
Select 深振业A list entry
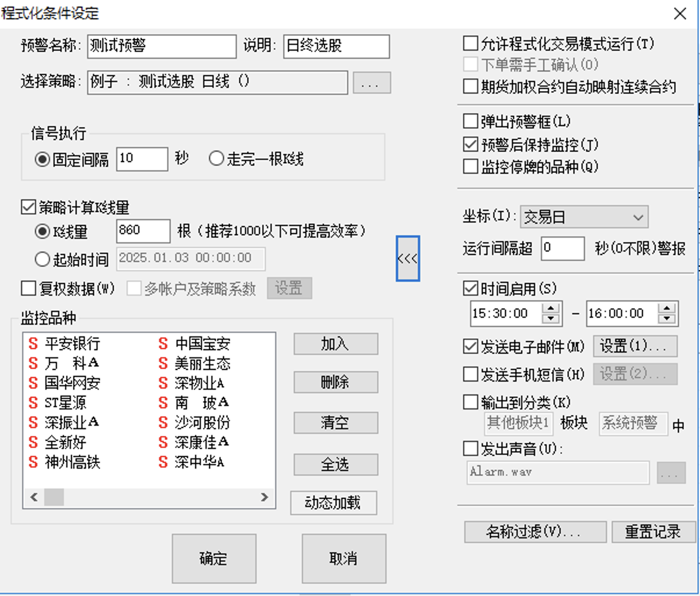(x=72, y=422)
